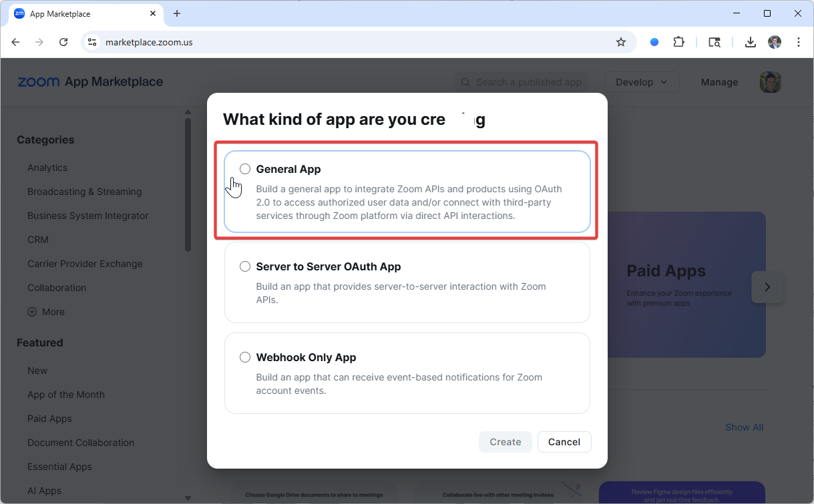Cancel the app creation dialog
The height and width of the screenshot is (504, 814).
tap(564, 442)
